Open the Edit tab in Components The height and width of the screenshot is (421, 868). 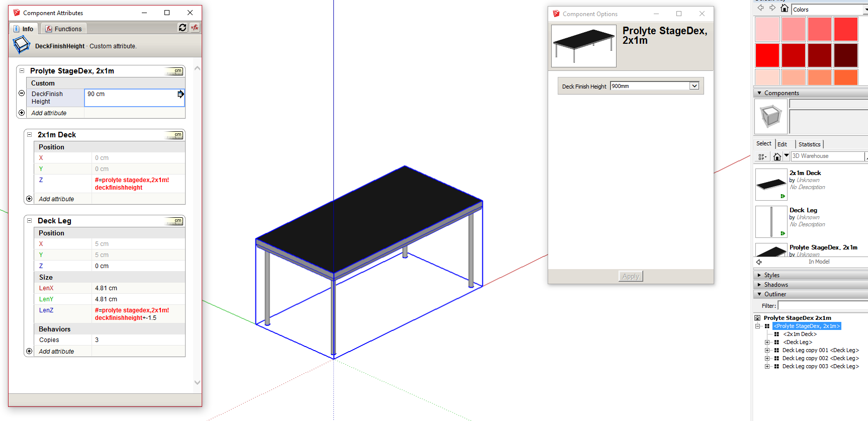(782, 144)
